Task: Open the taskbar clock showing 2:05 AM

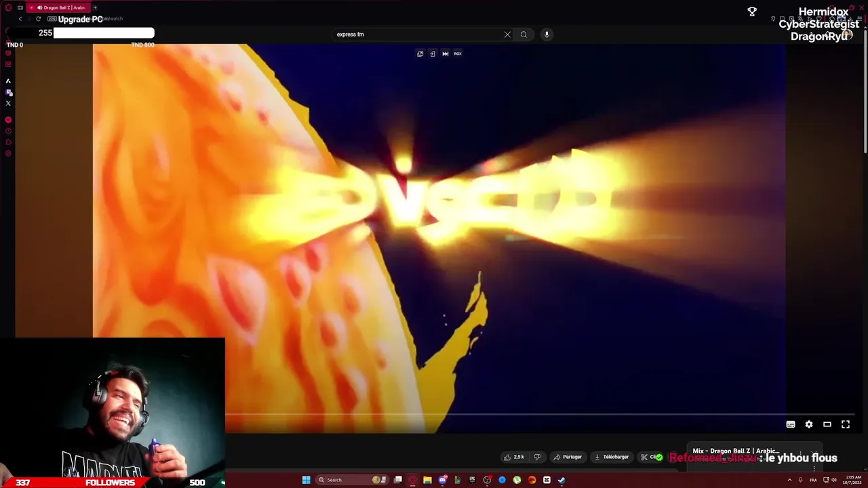Action: (852, 480)
